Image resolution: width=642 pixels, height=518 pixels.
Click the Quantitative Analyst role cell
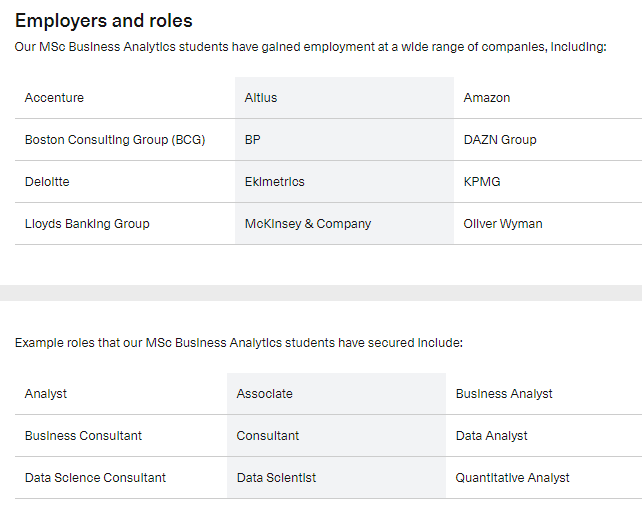pyautogui.click(x=544, y=478)
